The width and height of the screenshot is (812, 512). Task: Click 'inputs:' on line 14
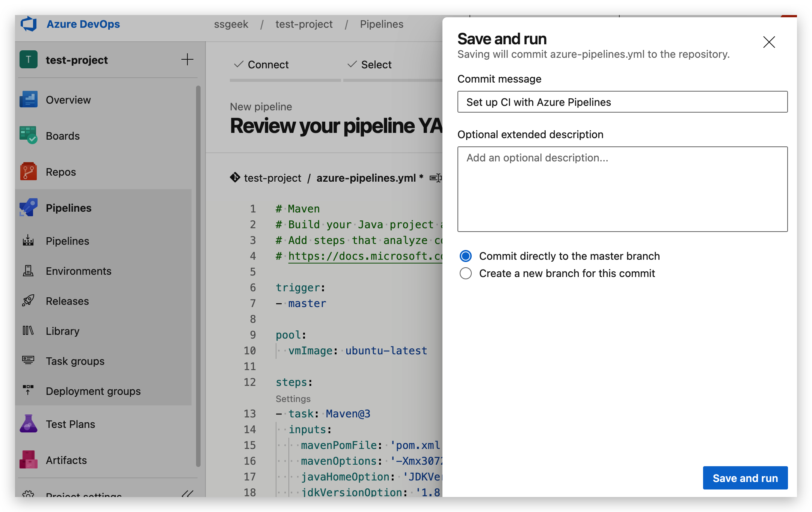(310, 429)
